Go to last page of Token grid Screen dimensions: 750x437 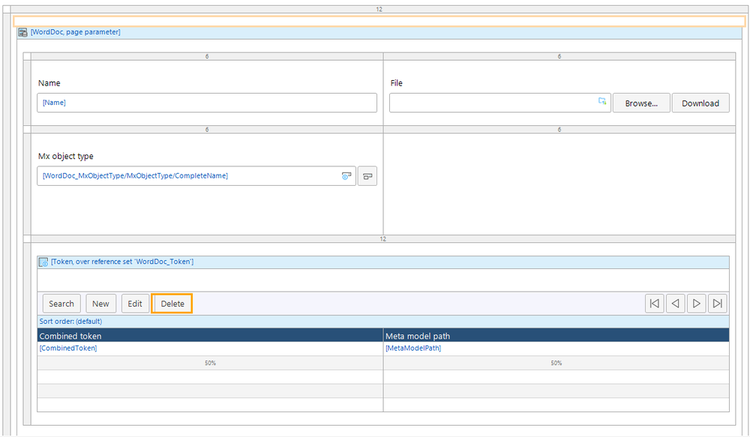(x=717, y=303)
